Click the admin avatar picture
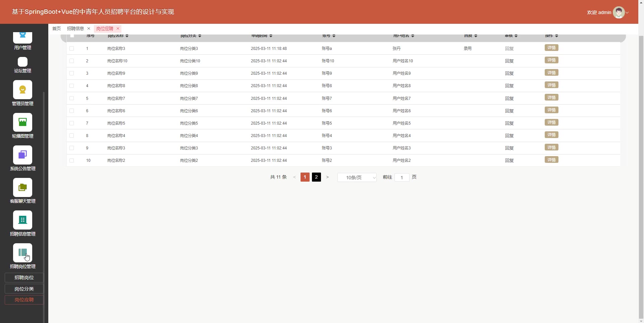This screenshot has width=644, height=323. (619, 12)
